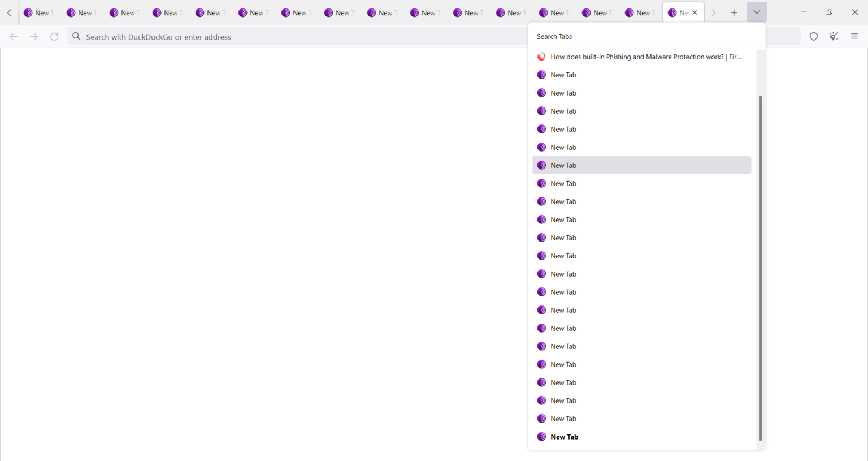Screen dimensions: 868x461
Task: Click the privacy shield icon in toolbar
Action: [x=814, y=36]
